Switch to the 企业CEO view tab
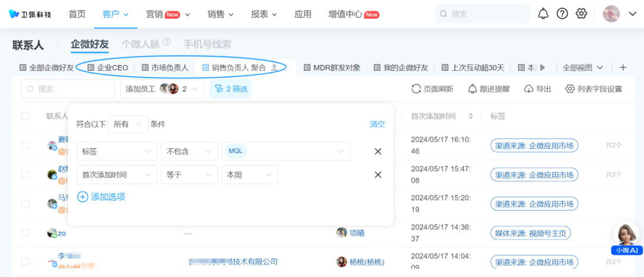Viewport: 644px width, 277px height. point(108,67)
